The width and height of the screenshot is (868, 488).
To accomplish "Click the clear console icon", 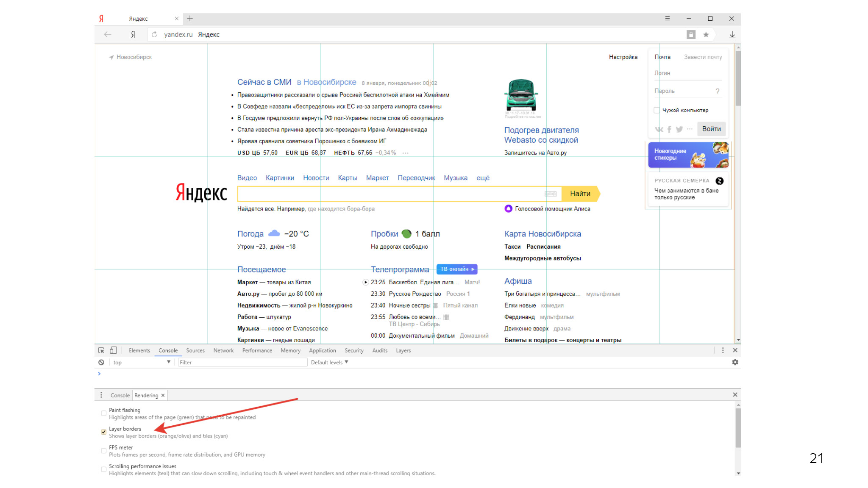I will tap(101, 362).
